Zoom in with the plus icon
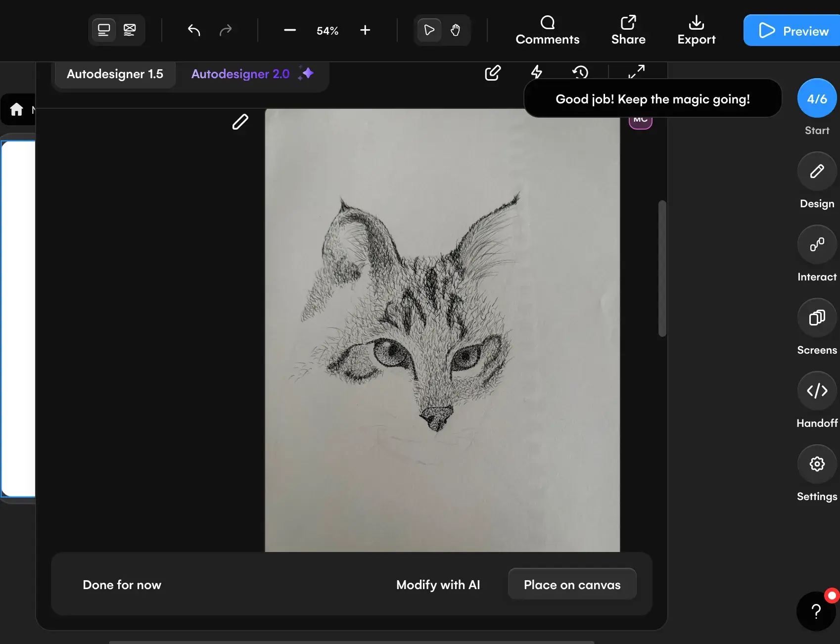This screenshot has width=840, height=644. (x=365, y=31)
